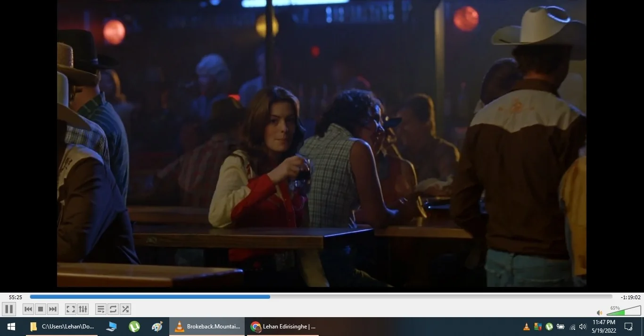The image size is (644, 336).
Task: Open File Explorer window C:\Users\Lehan\Do...
Action: (x=62, y=327)
